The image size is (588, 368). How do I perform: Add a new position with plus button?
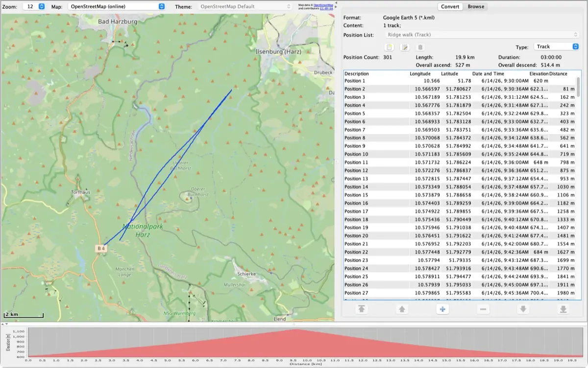[x=442, y=309]
